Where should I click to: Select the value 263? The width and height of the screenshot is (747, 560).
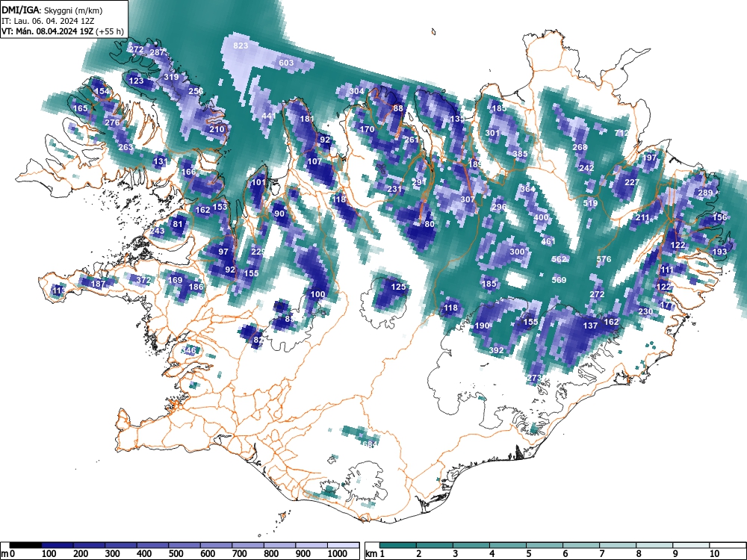tap(125, 147)
